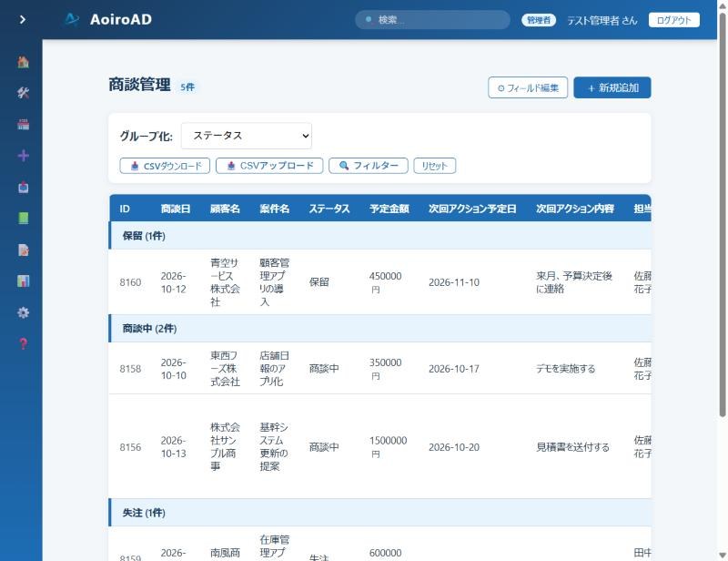Image resolution: width=728 pixels, height=561 pixels.
Task: Click ID 8160 in the table
Action: [130, 282]
